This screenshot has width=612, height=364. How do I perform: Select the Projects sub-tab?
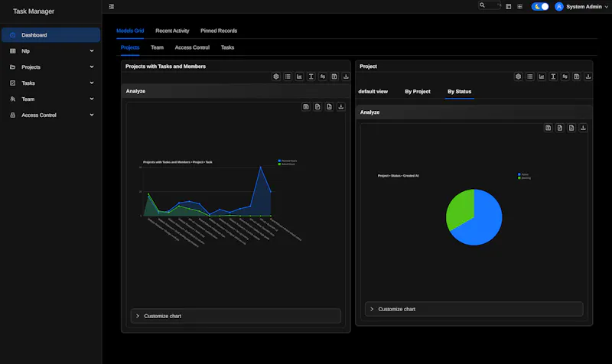pos(130,47)
